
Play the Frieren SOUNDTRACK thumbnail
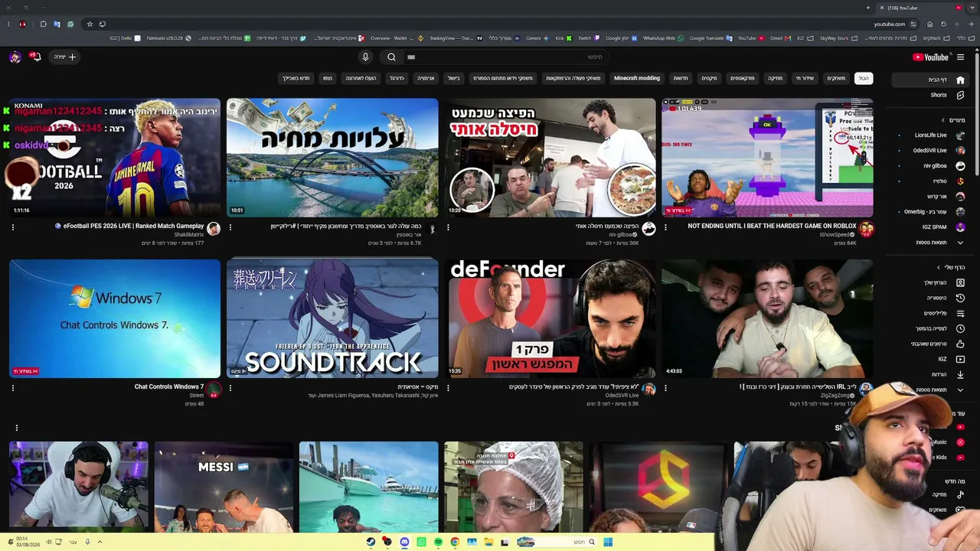tap(332, 318)
